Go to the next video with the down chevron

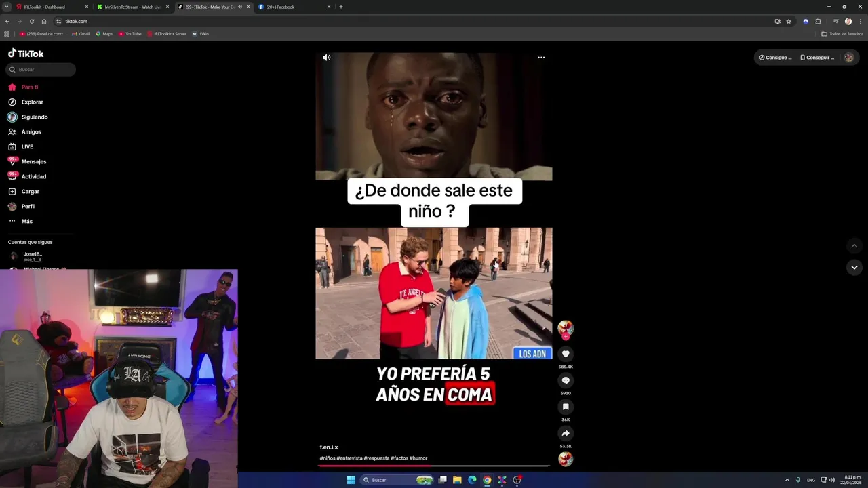[854, 267]
